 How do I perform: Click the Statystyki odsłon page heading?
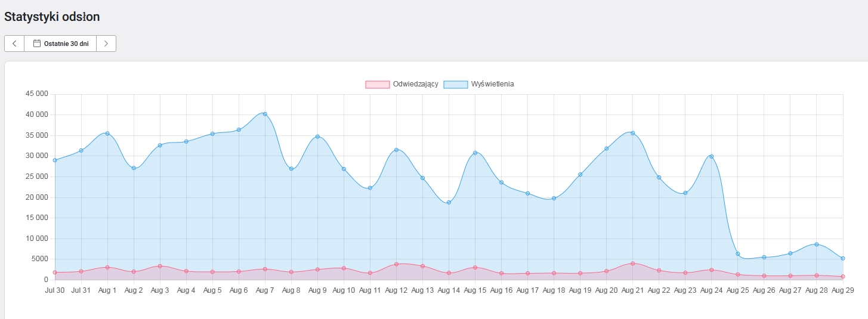point(52,17)
